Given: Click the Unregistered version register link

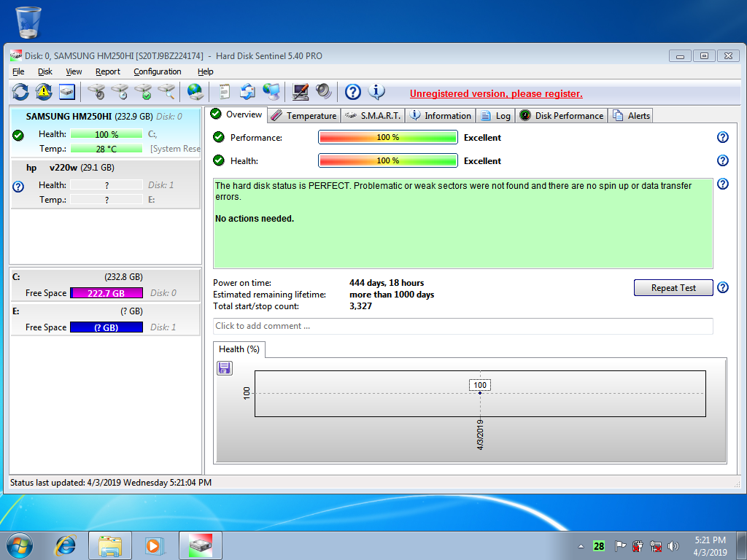Looking at the screenshot, I should pyautogui.click(x=496, y=93).
